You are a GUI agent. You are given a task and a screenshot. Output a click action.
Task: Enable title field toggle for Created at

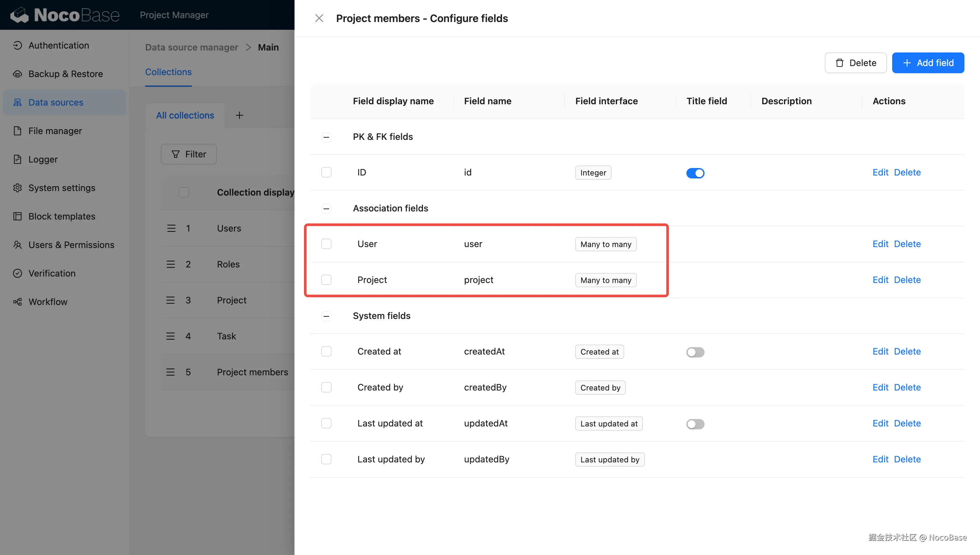(x=695, y=352)
